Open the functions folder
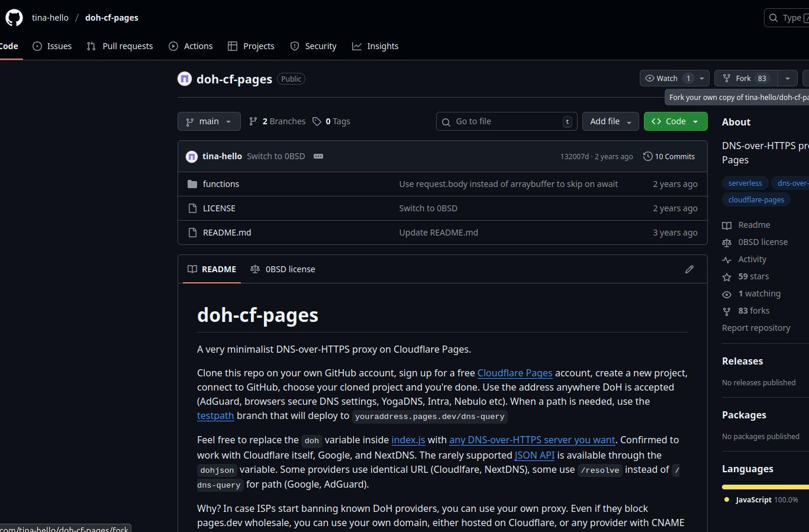The image size is (809, 532). point(221,184)
